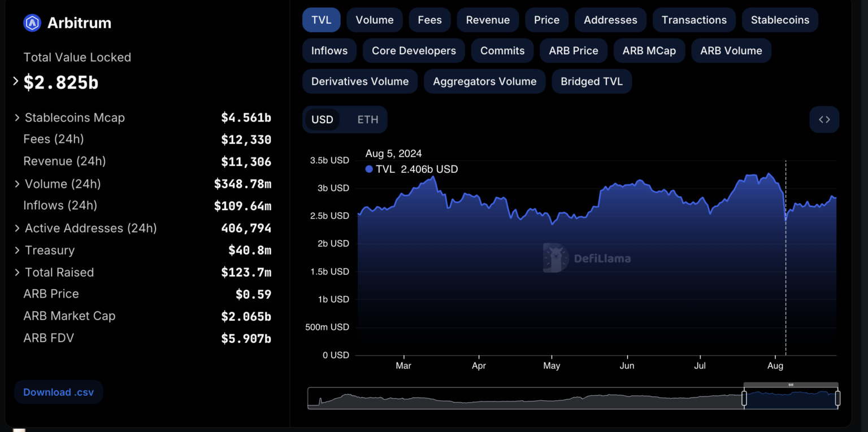Click the Volume value $348.78m

(x=243, y=184)
